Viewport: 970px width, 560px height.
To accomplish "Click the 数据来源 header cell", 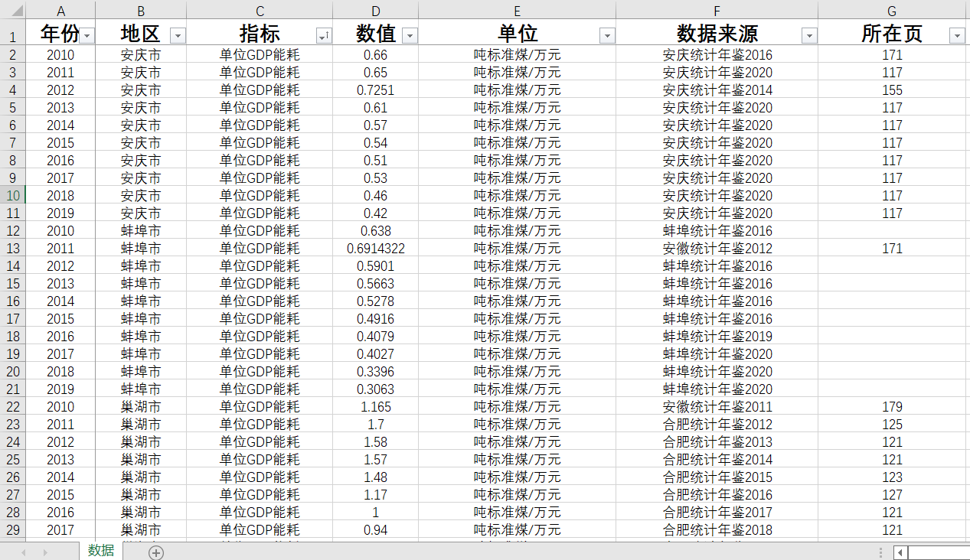I will pos(717,33).
